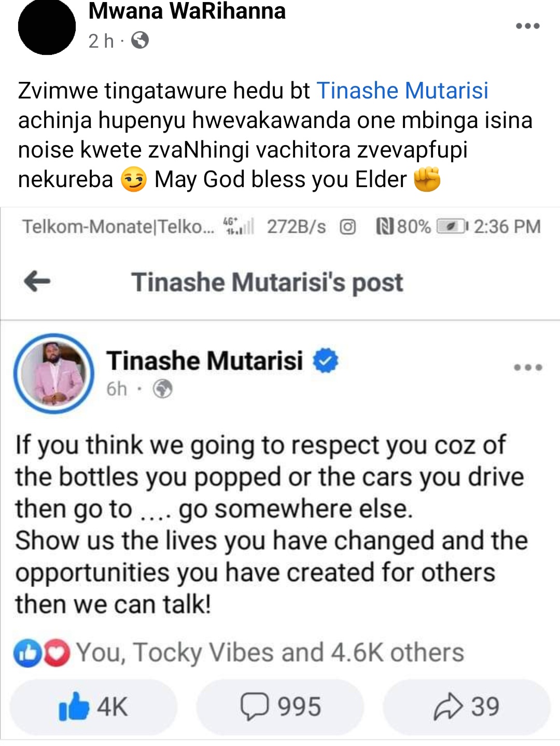Open three-dot menu on Tinashe Mutarisi's post
Viewport: 560px width, 746px height.
528,368
